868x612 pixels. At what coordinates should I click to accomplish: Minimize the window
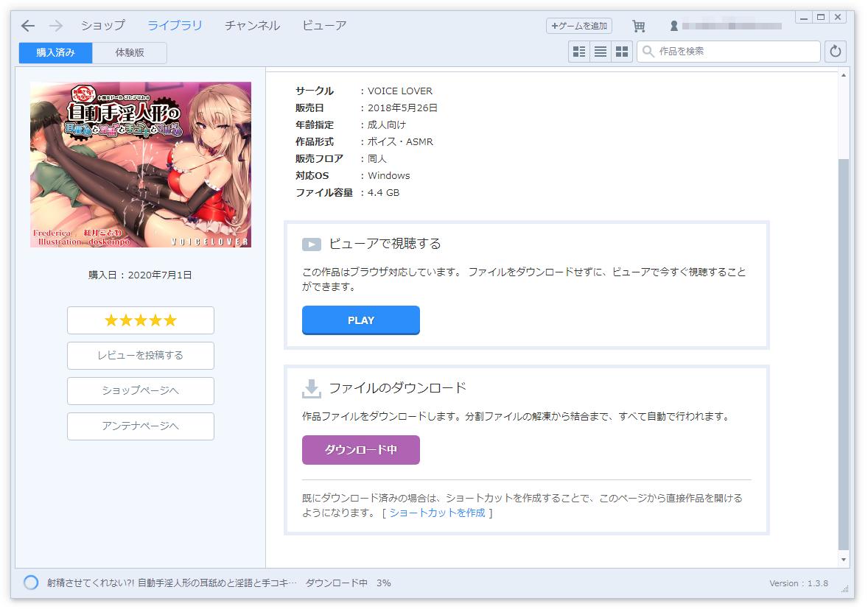click(x=804, y=18)
